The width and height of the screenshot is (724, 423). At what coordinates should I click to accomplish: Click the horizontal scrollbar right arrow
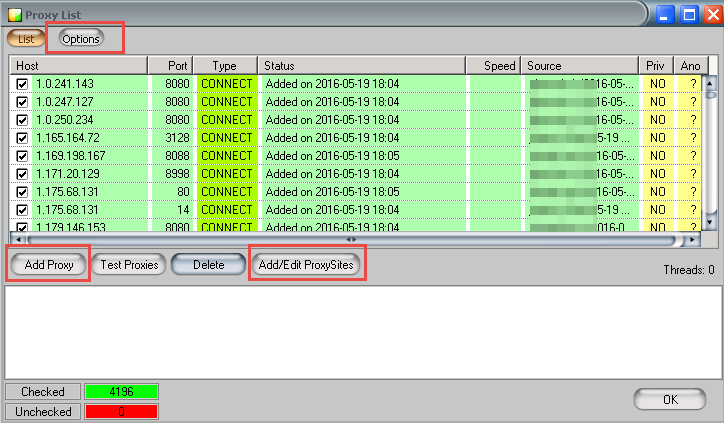(692, 241)
